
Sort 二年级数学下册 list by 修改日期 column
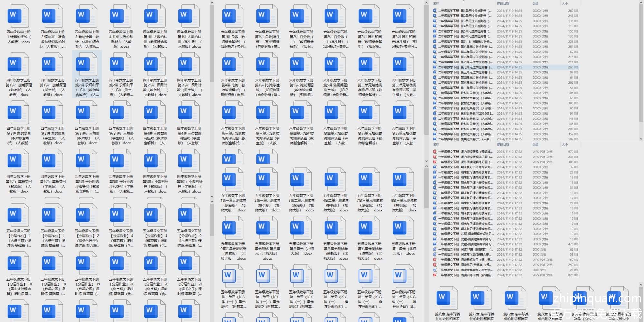(503, 3)
